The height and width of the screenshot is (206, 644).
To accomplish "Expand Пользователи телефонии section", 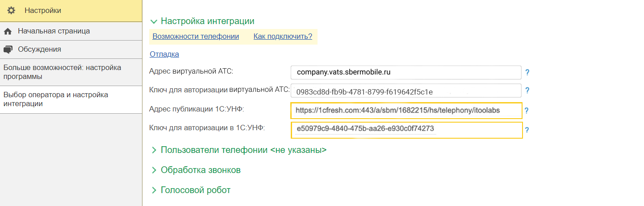I will [x=154, y=150].
